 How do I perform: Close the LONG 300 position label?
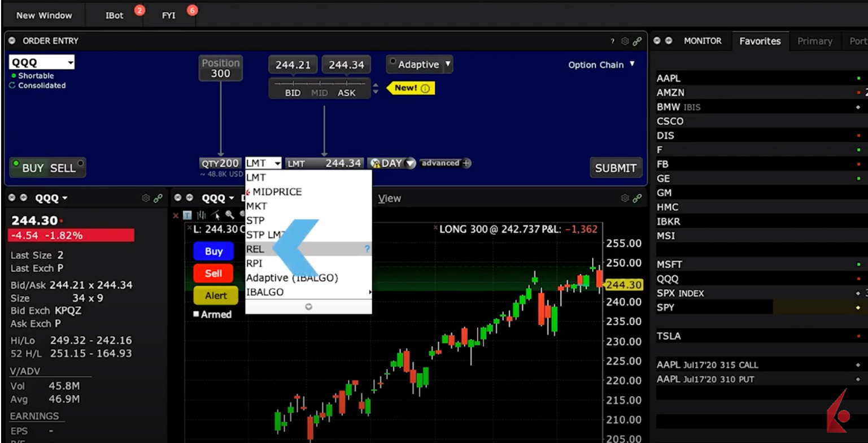[435, 228]
